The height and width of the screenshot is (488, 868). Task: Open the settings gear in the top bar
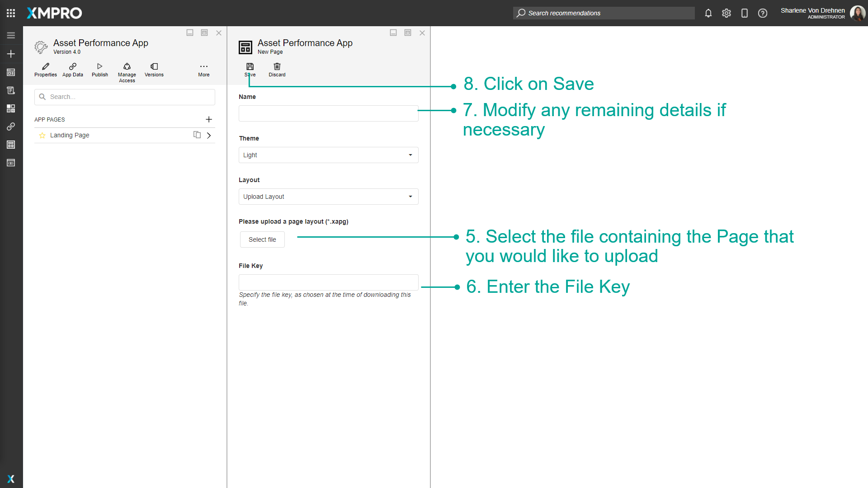[x=726, y=13]
